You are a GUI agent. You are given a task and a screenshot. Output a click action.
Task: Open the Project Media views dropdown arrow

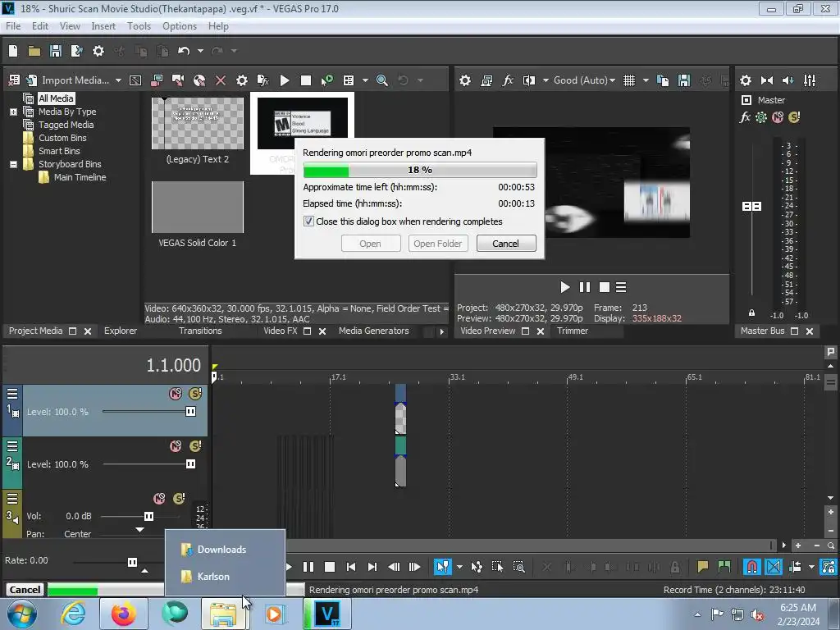[x=365, y=80]
